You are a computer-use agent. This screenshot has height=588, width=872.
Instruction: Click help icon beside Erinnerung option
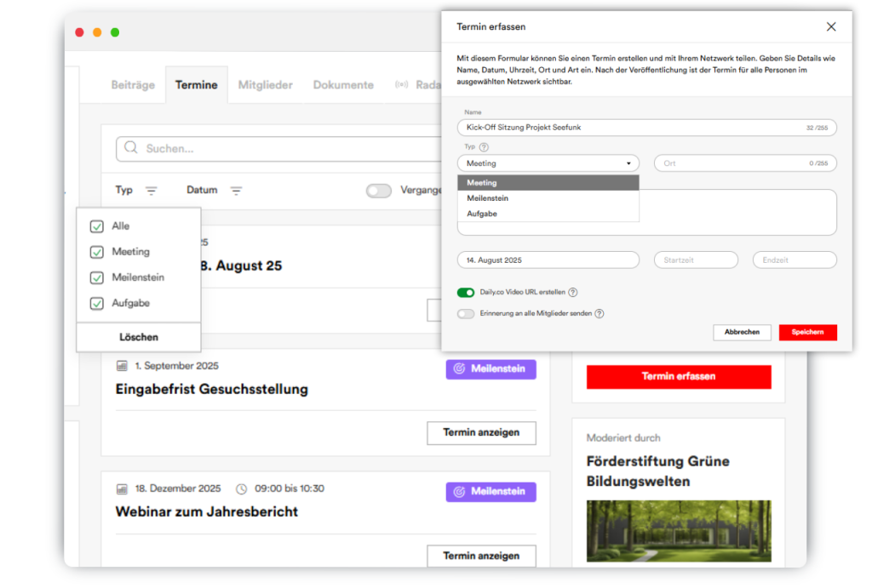599,314
